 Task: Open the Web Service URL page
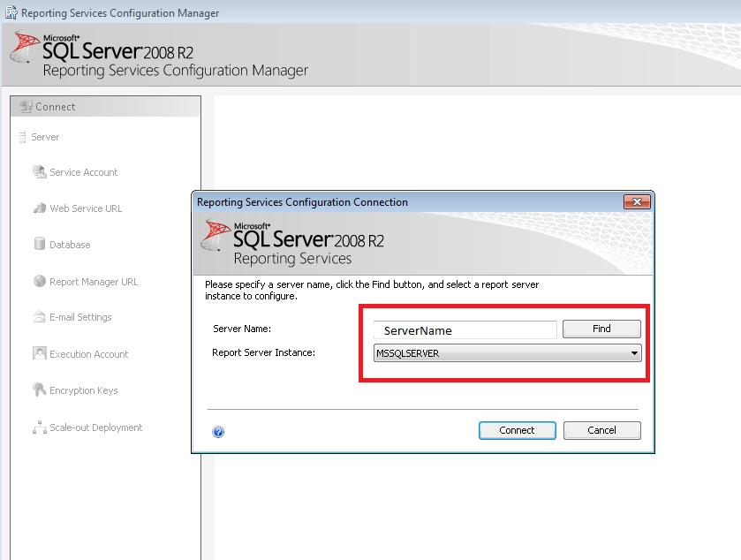86,208
